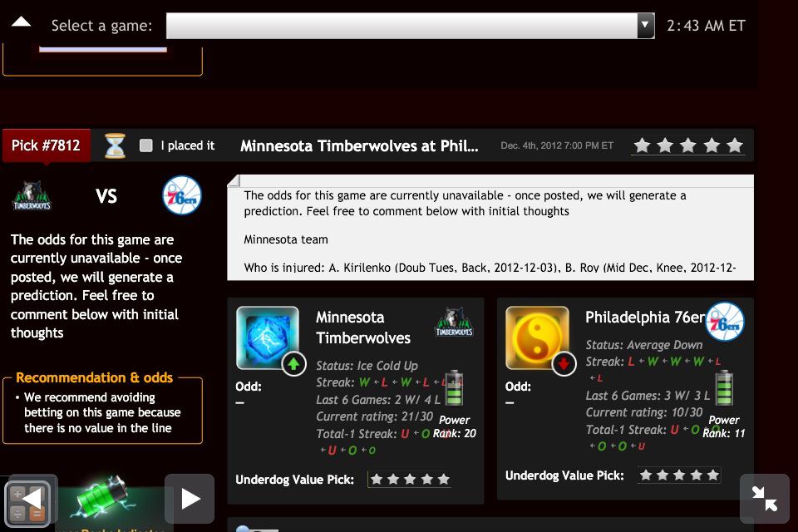Image resolution: width=798 pixels, height=532 pixels.
Task: Click the Minnesota Timberwolves team name in card
Action: (363, 328)
